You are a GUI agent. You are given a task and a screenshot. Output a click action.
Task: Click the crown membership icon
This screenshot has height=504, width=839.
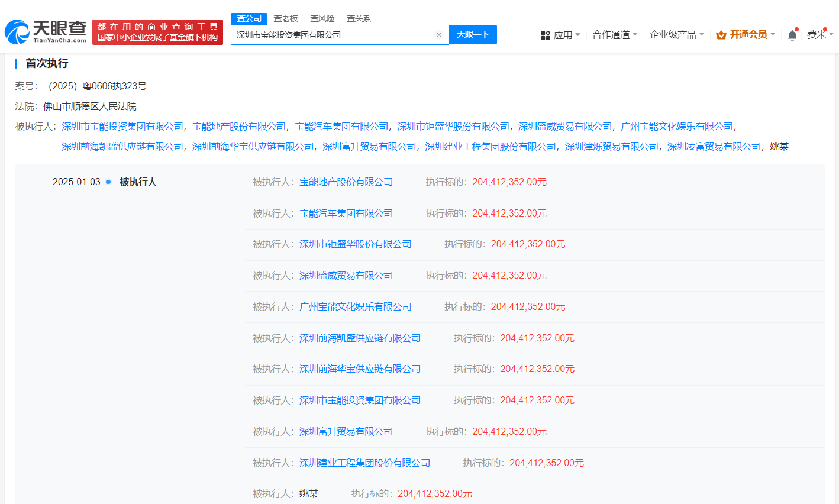coord(721,35)
